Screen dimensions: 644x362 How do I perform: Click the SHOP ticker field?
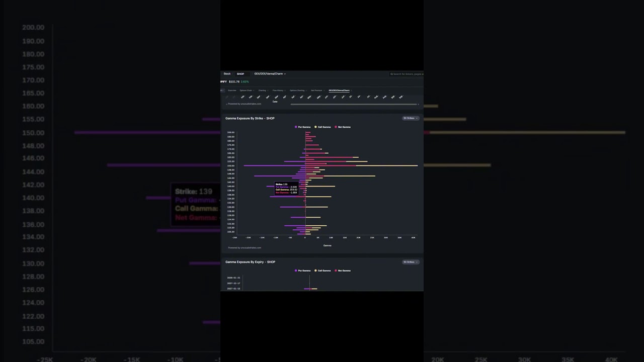point(242,74)
